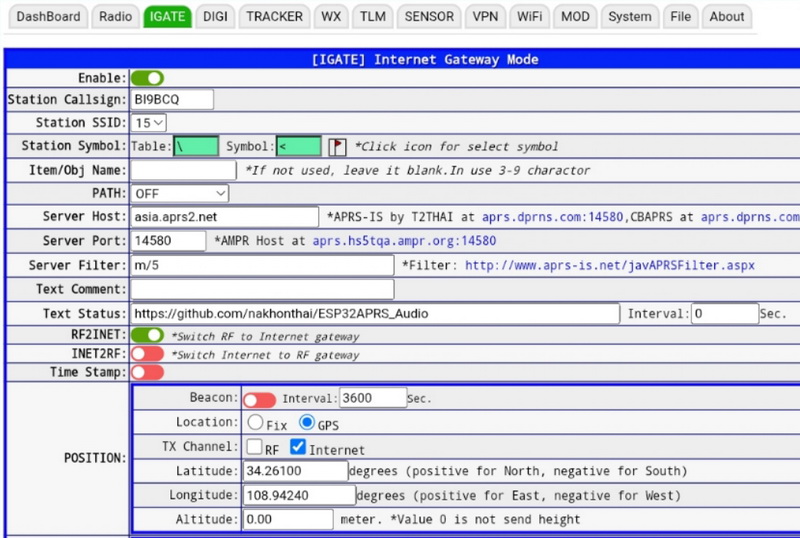The width and height of the screenshot is (800, 538).
Task: Uncheck the Internet TX Channel checkbox
Action: tap(298, 448)
